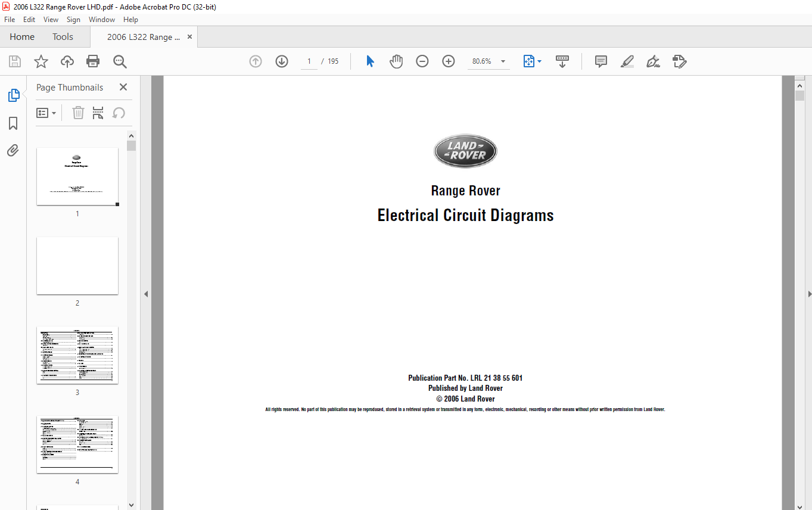Expand the fit page options arrow
Viewport: 812px width, 510px height.
(540, 61)
